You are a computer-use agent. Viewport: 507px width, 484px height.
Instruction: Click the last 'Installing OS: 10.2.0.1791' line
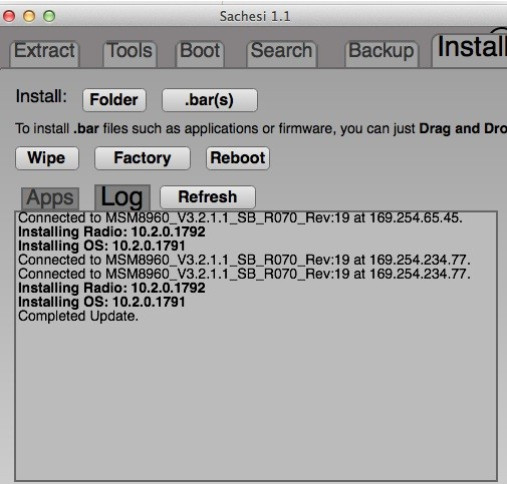102,302
